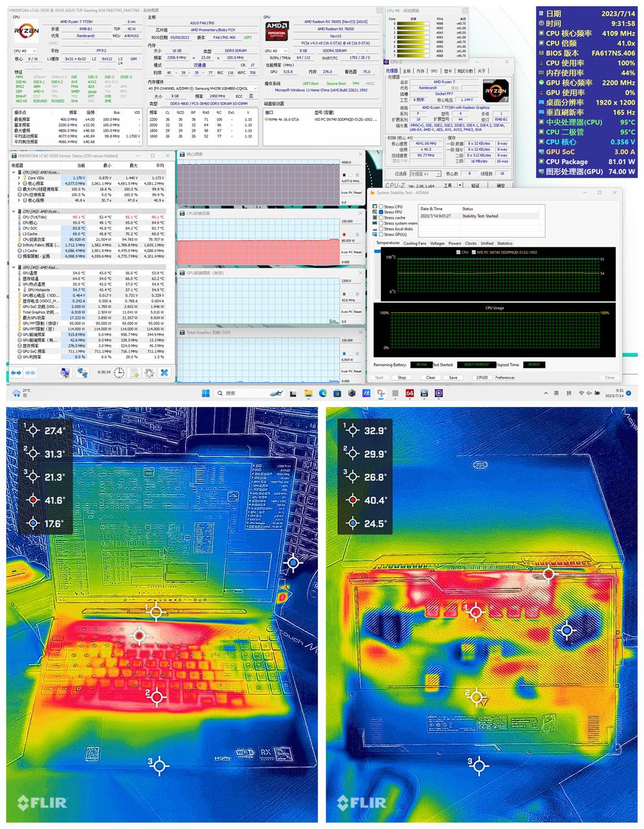
Task: Open CPUID from AIDA64 test window
Action: coord(482,377)
